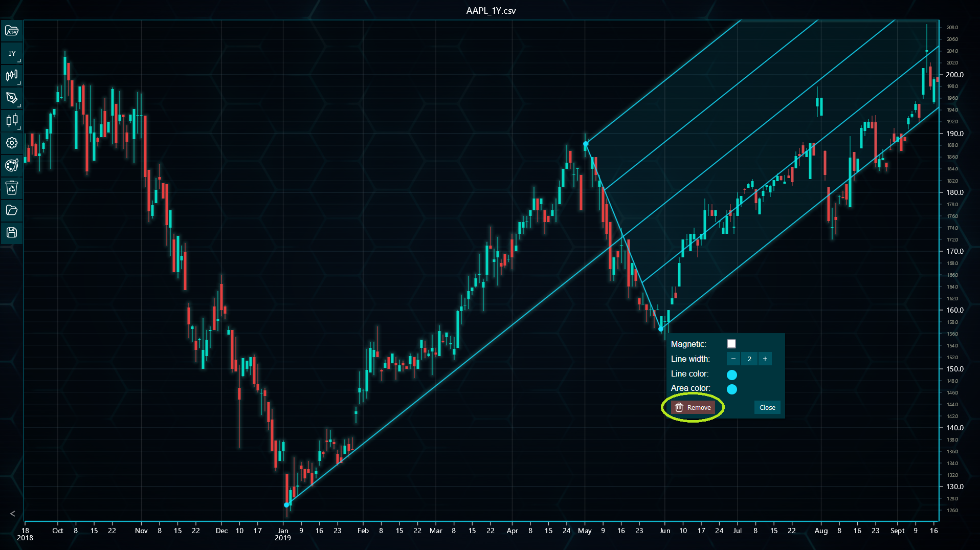Select the pitchfork anchor at January 2019 low

pyautogui.click(x=286, y=505)
